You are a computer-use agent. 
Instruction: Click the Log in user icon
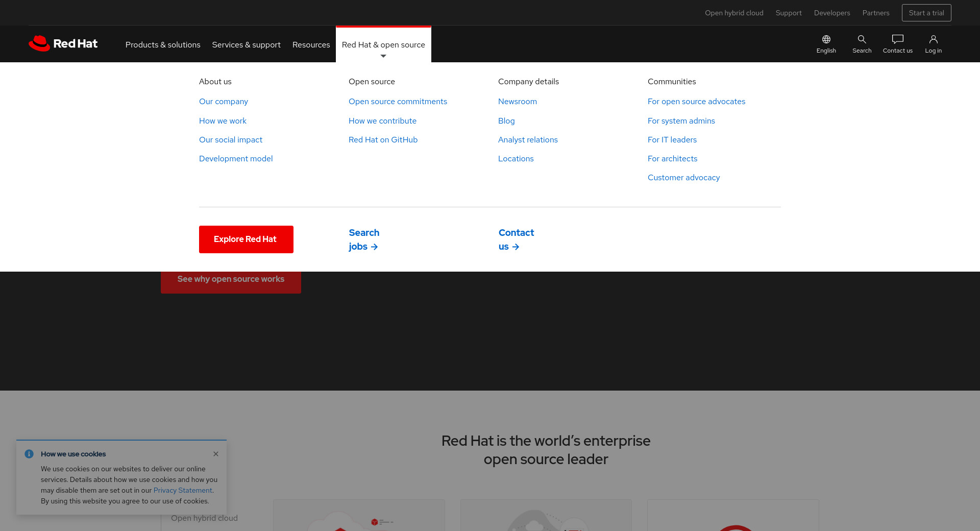pyautogui.click(x=933, y=40)
